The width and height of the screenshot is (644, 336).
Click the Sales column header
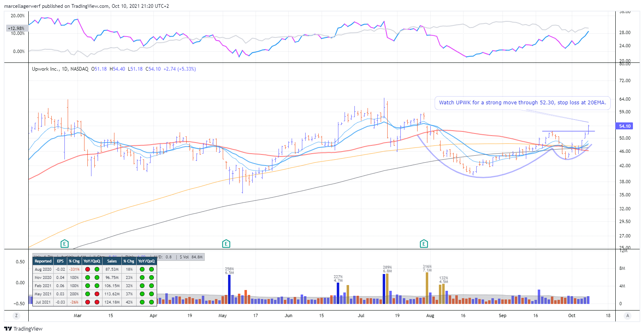coord(112,261)
